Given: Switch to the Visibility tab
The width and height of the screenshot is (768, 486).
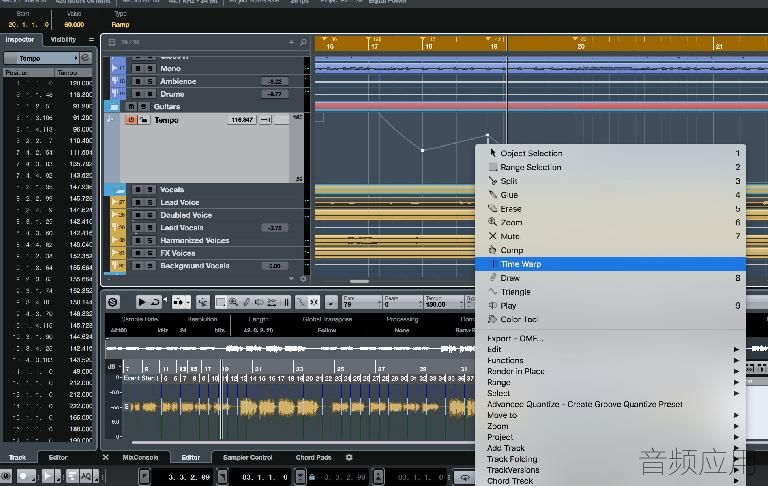Looking at the screenshot, I should point(63,40).
